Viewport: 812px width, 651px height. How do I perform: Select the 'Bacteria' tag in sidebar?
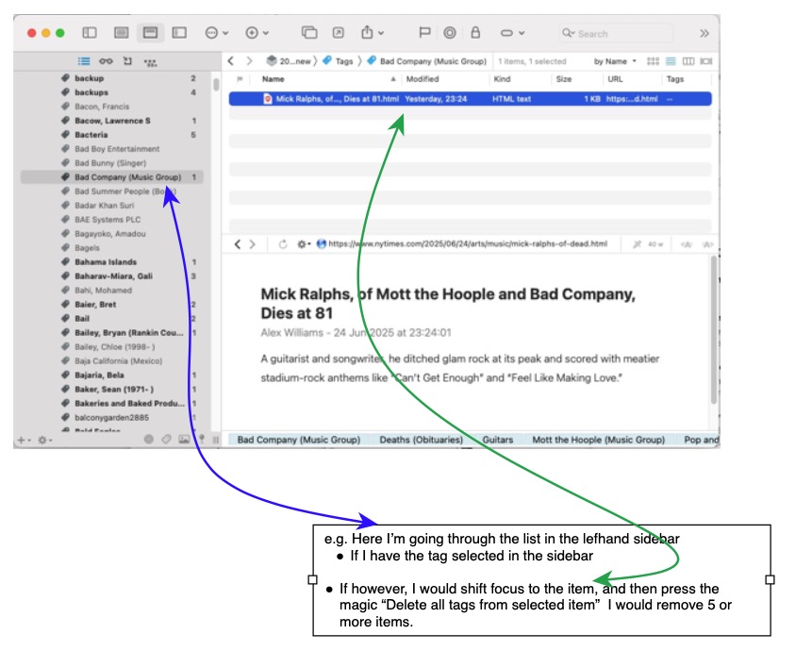point(111,135)
